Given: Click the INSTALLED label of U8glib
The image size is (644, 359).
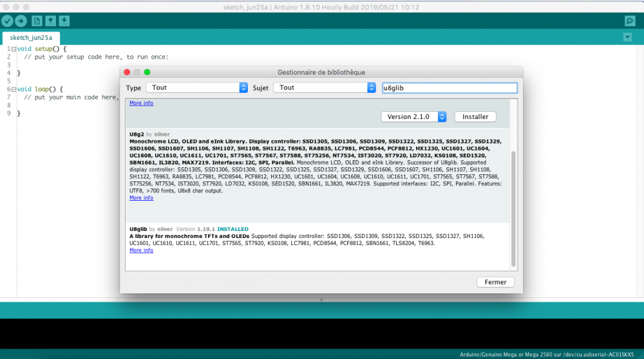Looking at the screenshot, I should click(233, 229).
